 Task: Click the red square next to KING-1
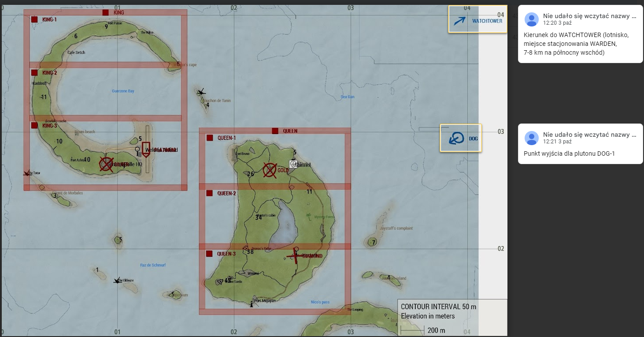tap(34, 19)
